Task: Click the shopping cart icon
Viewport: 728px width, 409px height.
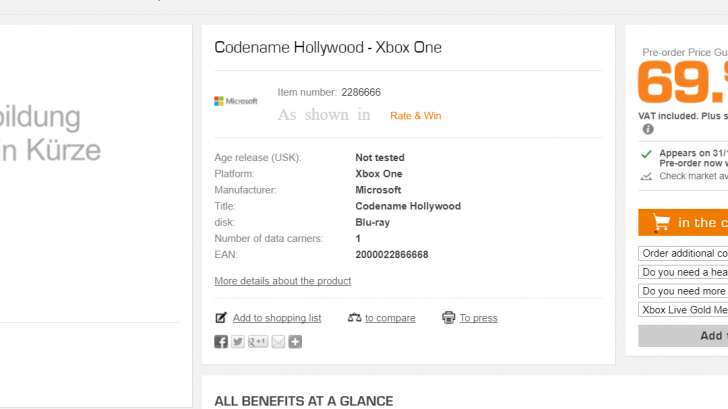Action: point(661,222)
